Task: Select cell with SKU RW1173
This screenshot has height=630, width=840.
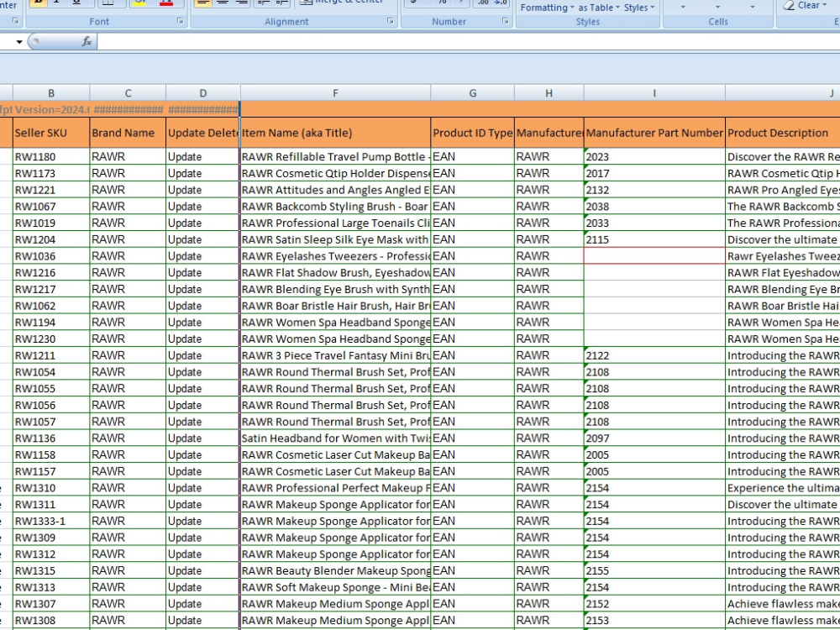Action: pos(51,173)
